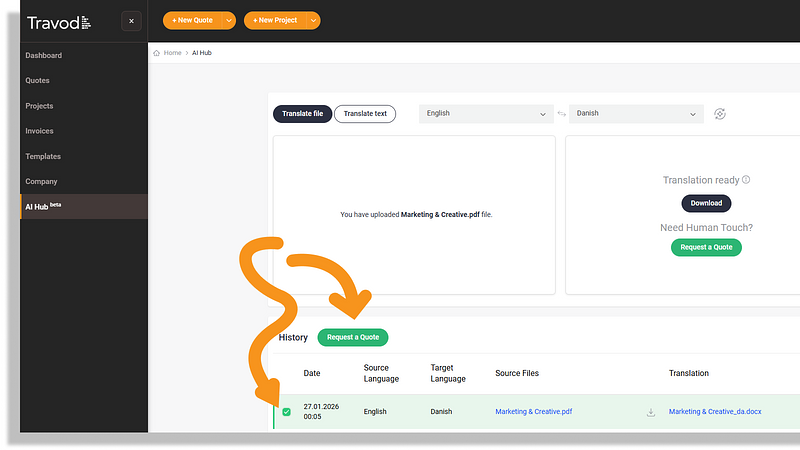The width and height of the screenshot is (800, 450).
Task: Open Dashboard from the sidebar
Action: click(x=44, y=55)
